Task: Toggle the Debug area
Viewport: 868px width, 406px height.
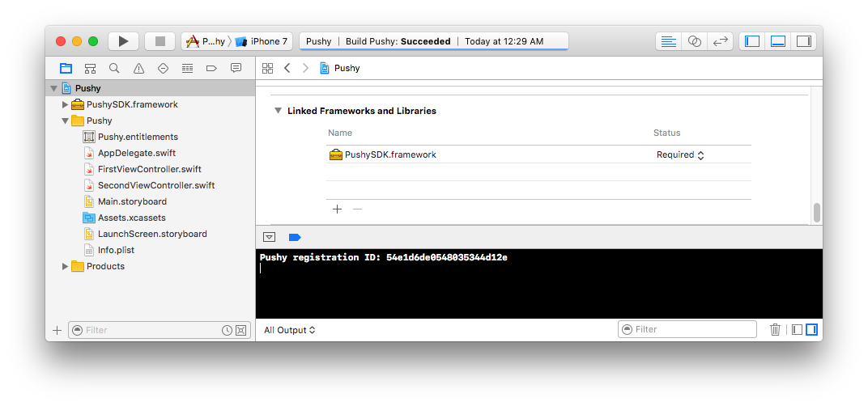Action: (x=778, y=41)
